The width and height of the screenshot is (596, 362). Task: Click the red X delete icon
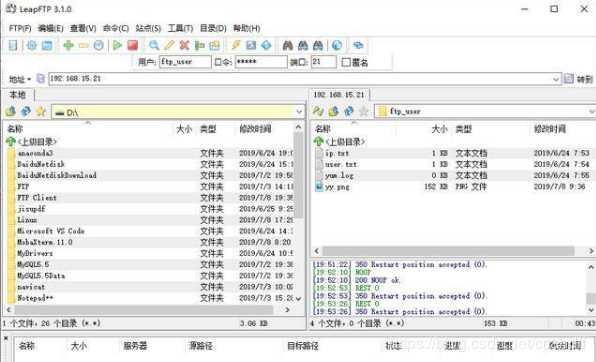(x=184, y=45)
